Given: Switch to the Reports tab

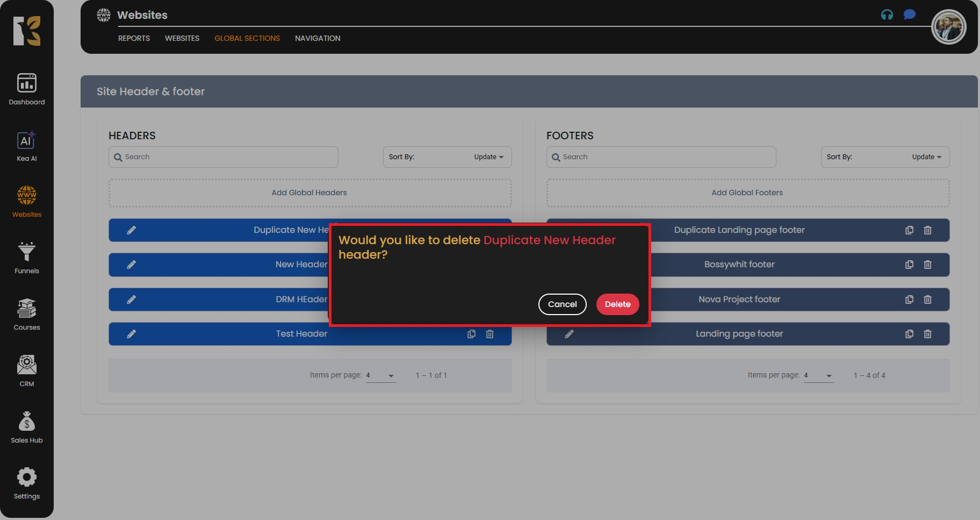Looking at the screenshot, I should click(134, 38).
